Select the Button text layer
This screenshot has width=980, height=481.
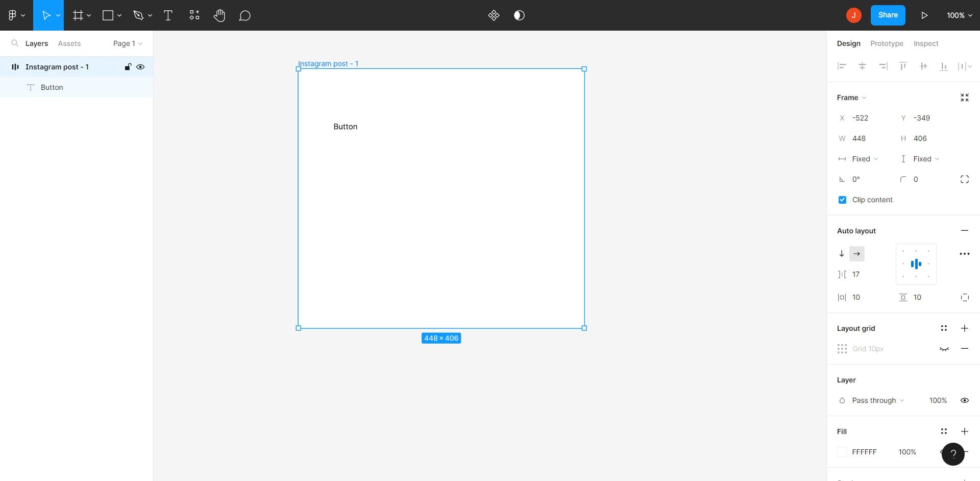pyautogui.click(x=52, y=87)
